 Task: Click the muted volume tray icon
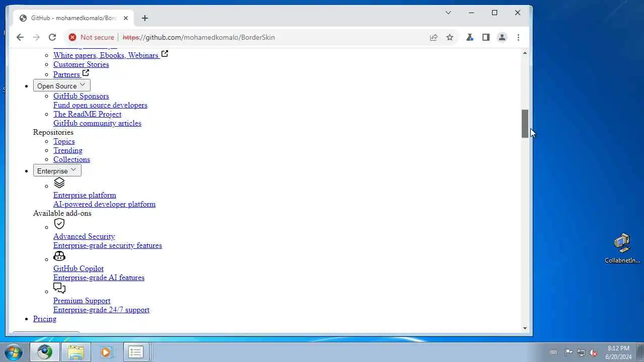click(593, 352)
